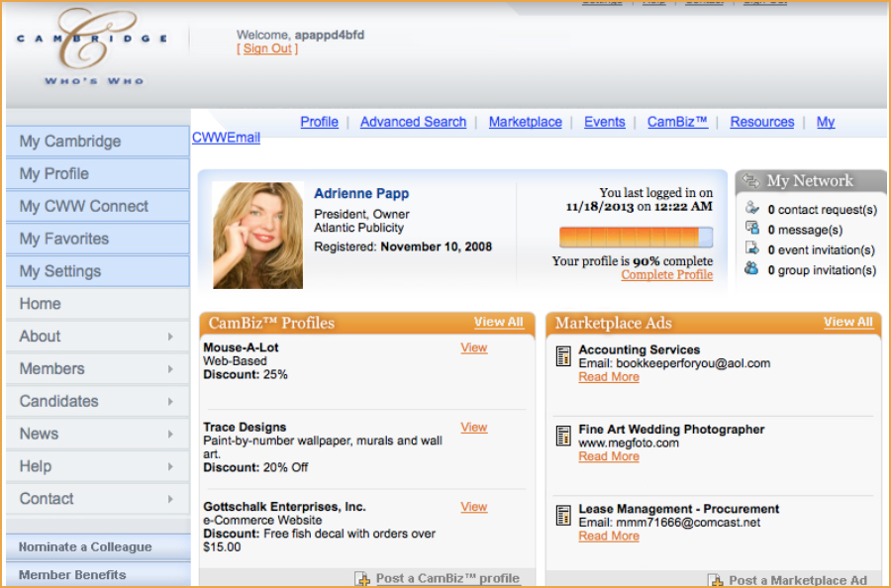Expand the Contact submenu arrow
891x588 pixels.
click(x=170, y=499)
